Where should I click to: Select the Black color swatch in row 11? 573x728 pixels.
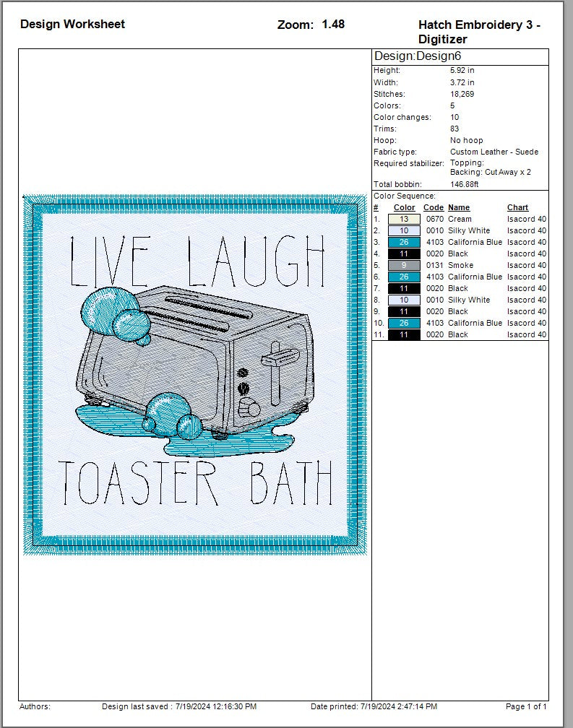point(404,334)
